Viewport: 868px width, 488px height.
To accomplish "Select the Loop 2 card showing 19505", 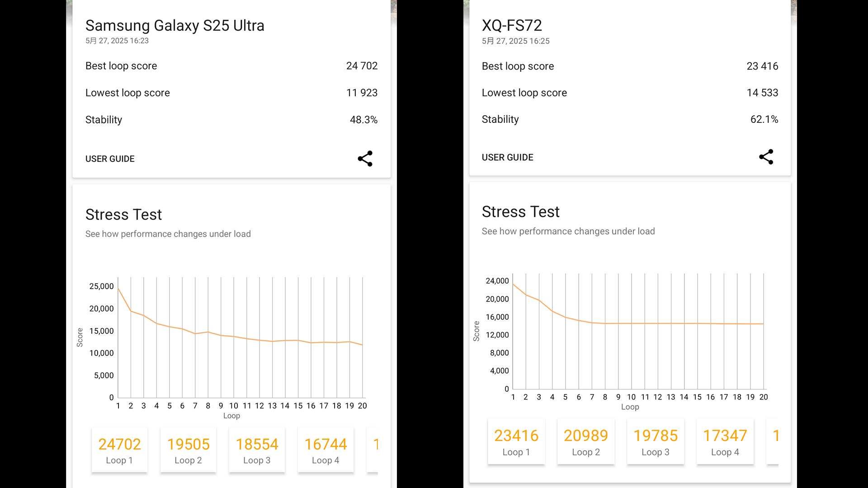I will pyautogui.click(x=188, y=450).
